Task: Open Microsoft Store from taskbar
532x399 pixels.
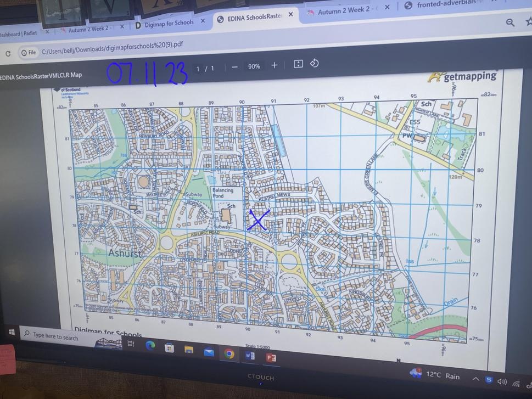Action: [169, 348]
